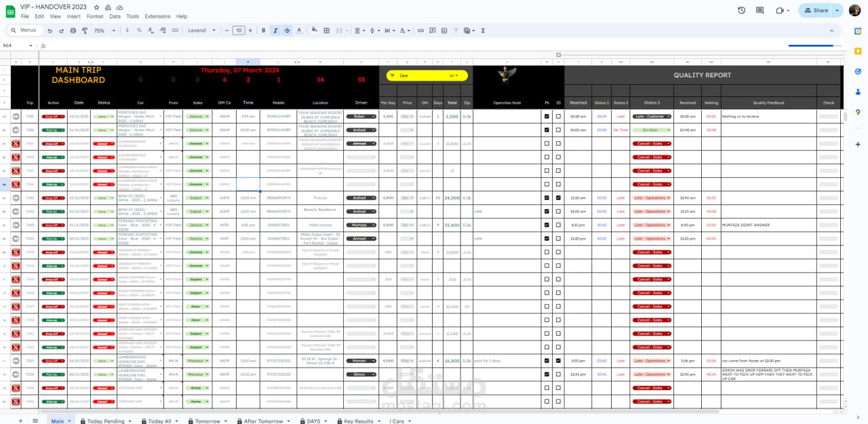Star the VIP - HANDOVER 2023 document
Viewport: 868px width, 424px height.
pyautogui.click(x=97, y=7)
